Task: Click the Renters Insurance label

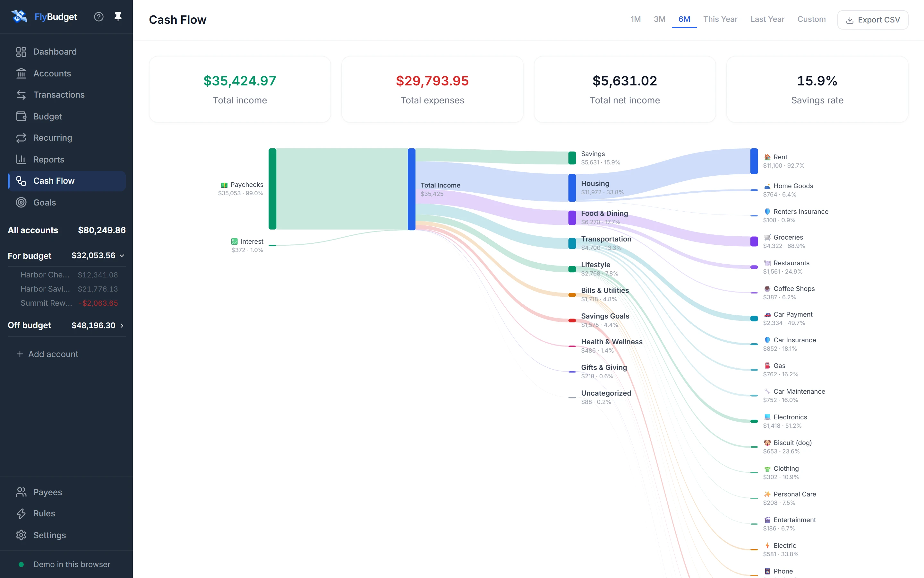Action: click(x=801, y=212)
